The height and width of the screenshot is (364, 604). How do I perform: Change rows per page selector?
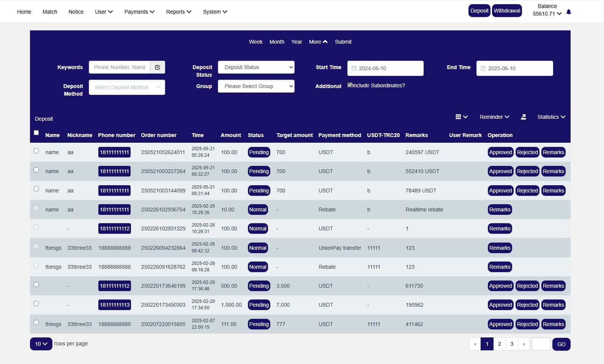click(41, 344)
